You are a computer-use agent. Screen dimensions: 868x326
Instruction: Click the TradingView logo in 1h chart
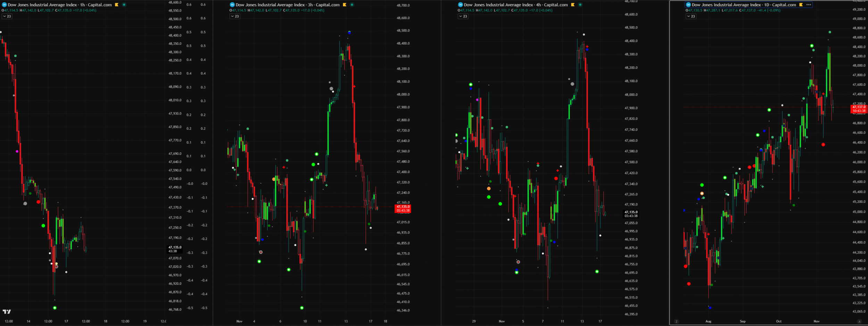[7, 311]
